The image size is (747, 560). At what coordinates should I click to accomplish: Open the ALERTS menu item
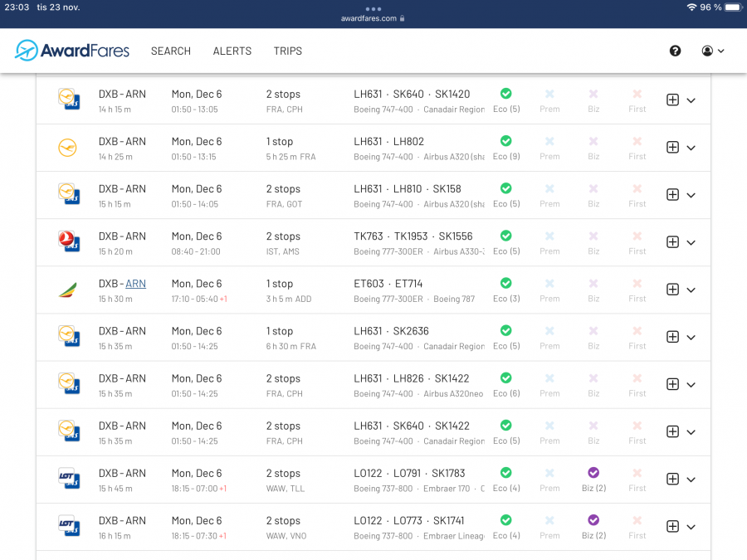click(232, 51)
